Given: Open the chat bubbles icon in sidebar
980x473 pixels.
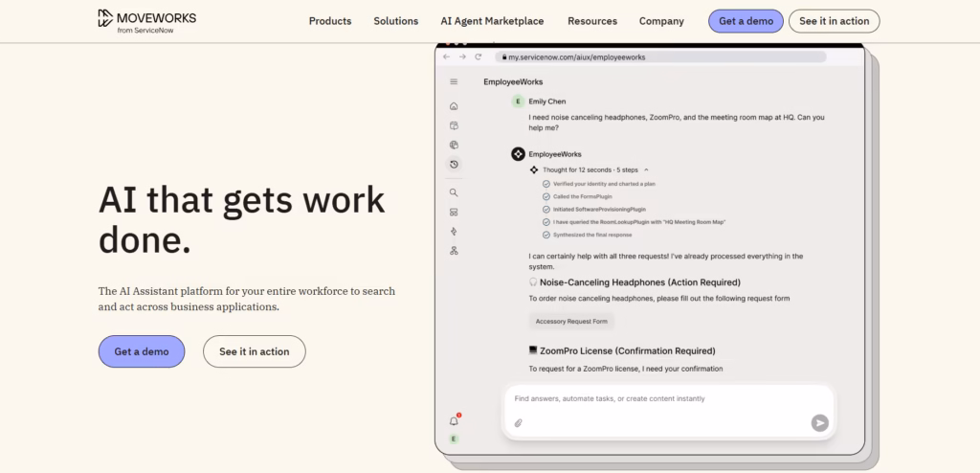Looking at the screenshot, I should coord(454,125).
